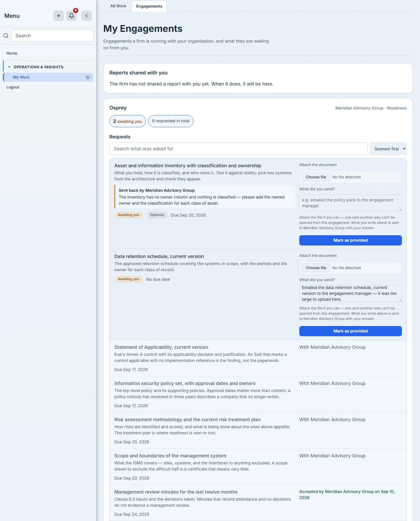
Task: Choose file for Asset inventory request
Action: click(316, 177)
